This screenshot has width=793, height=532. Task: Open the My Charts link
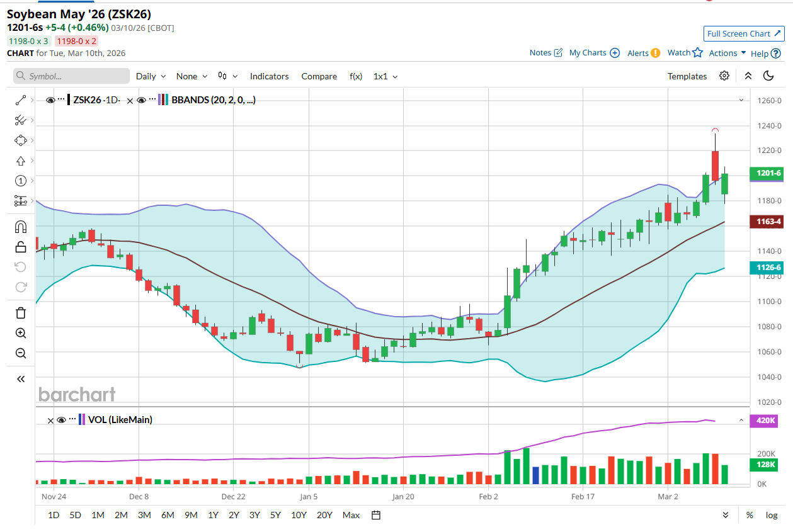coord(594,53)
